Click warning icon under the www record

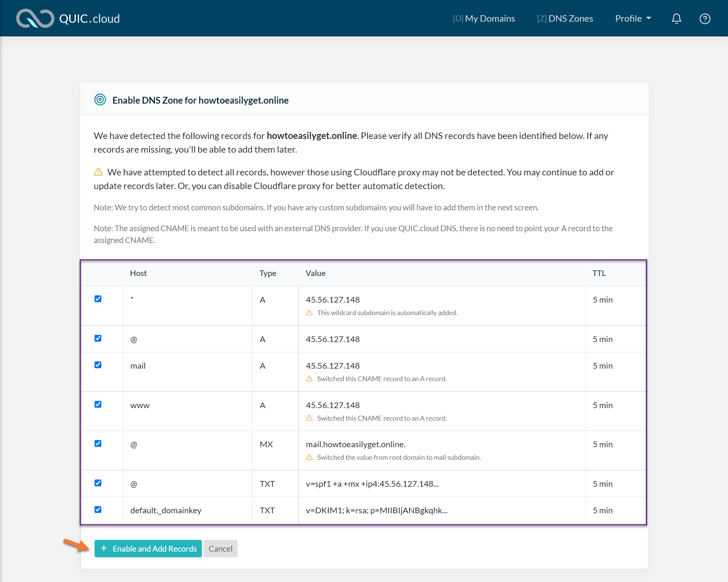[x=309, y=418]
